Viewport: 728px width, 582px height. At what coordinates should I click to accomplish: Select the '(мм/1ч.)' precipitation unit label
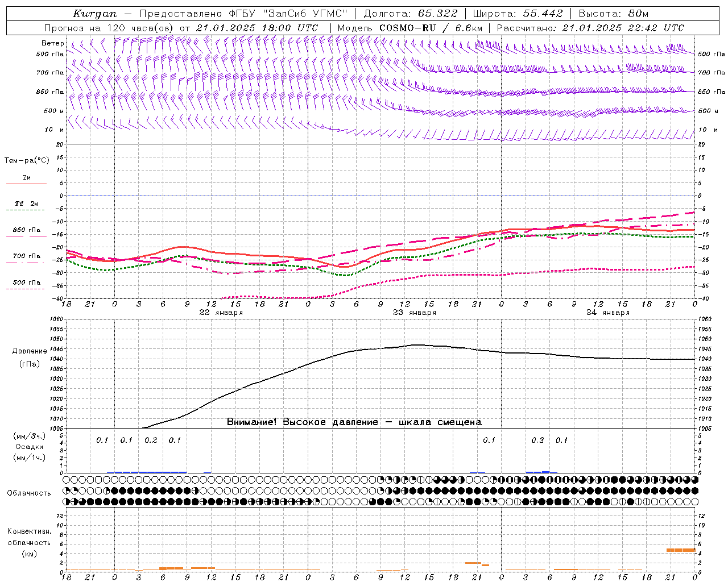pos(30,458)
